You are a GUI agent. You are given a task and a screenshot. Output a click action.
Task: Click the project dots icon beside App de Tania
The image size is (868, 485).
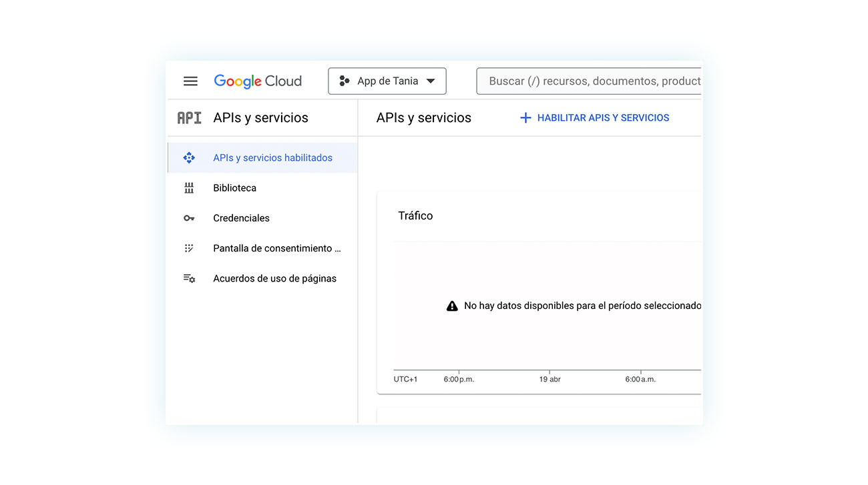[x=345, y=81]
